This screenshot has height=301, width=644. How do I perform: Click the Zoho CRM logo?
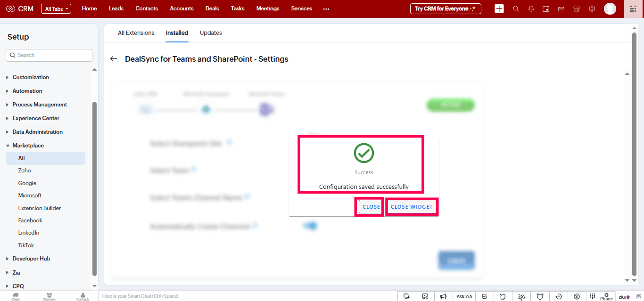[x=20, y=8]
